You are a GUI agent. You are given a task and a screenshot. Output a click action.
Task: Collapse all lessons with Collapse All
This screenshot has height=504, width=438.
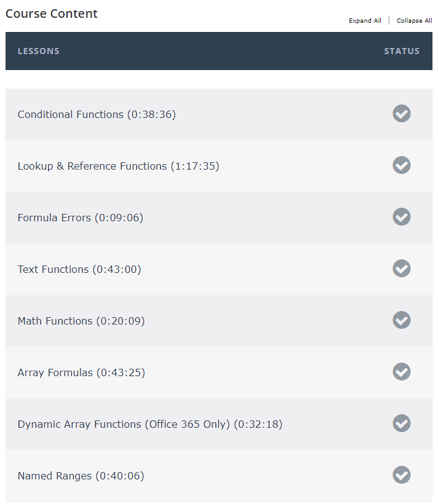[x=414, y=20]
